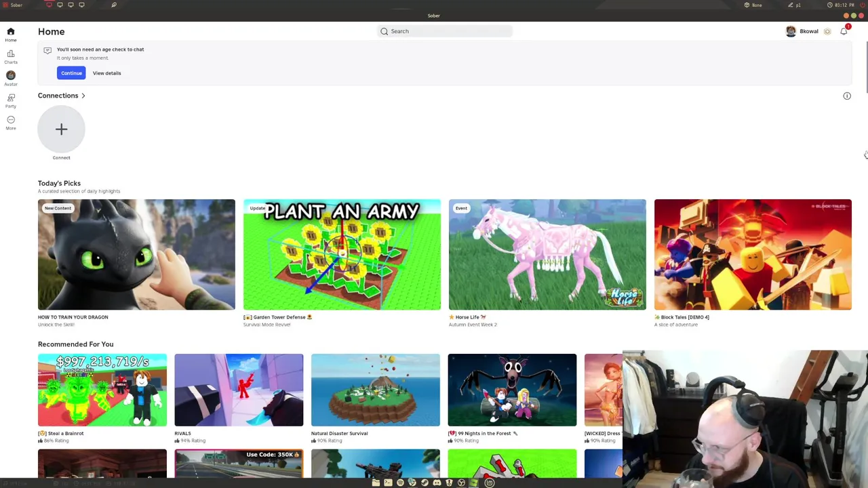The width and height of the screenshot is (868, 488).
Task: Open the file manager in taskbar
Action: click(x=376, y=483)
